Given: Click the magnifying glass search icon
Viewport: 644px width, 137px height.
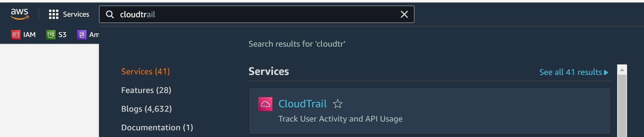Looking at the screenshot, I should click(x=110, y=15).
